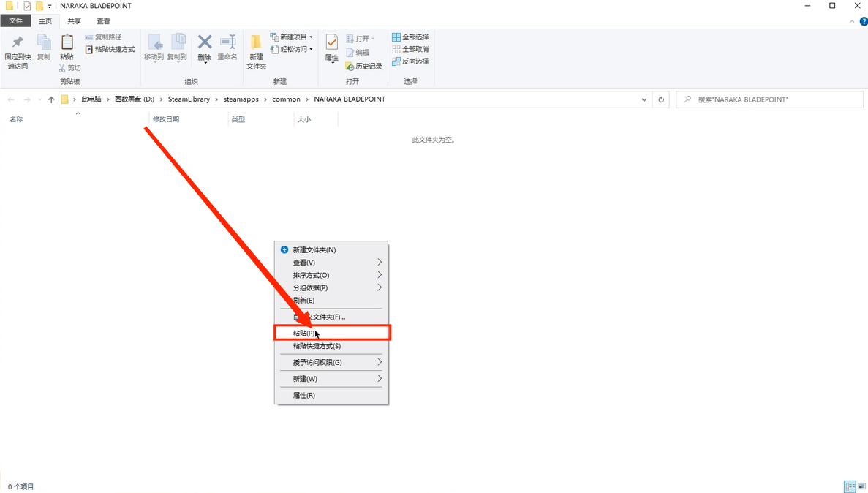The image size is (868, 493).
Task: Choose Properties (R) in the context menu
Action: tap(331, 396)
